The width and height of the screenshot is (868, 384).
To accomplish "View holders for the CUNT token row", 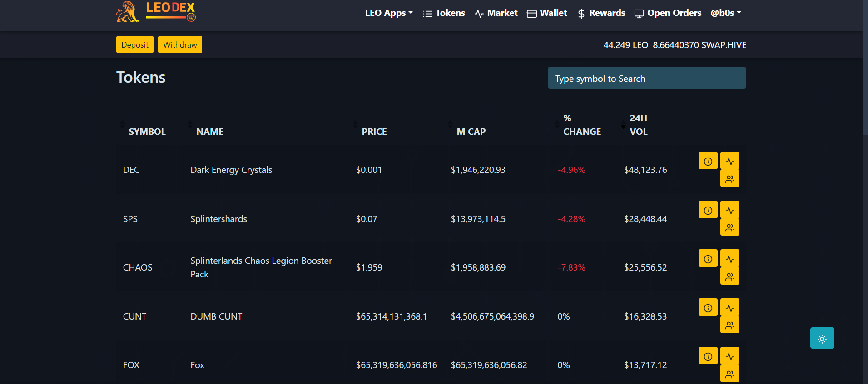I will click(x=730, y=325).
